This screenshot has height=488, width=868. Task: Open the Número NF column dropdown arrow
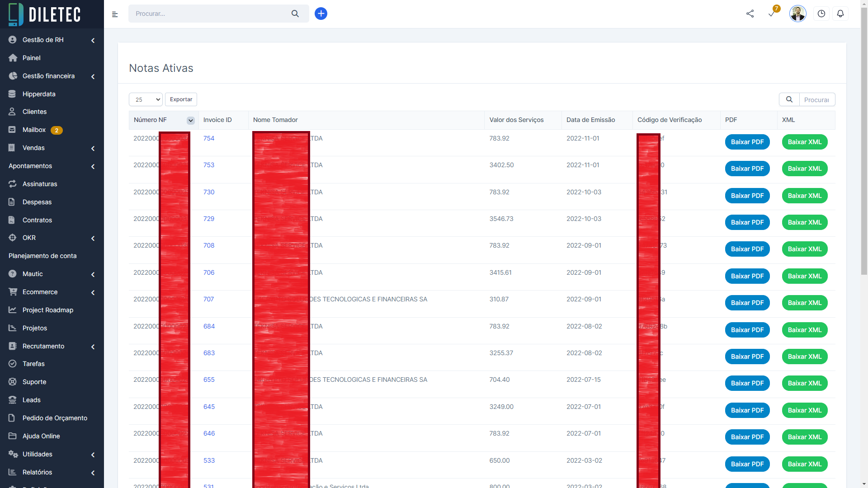click(x=190, y=120)
